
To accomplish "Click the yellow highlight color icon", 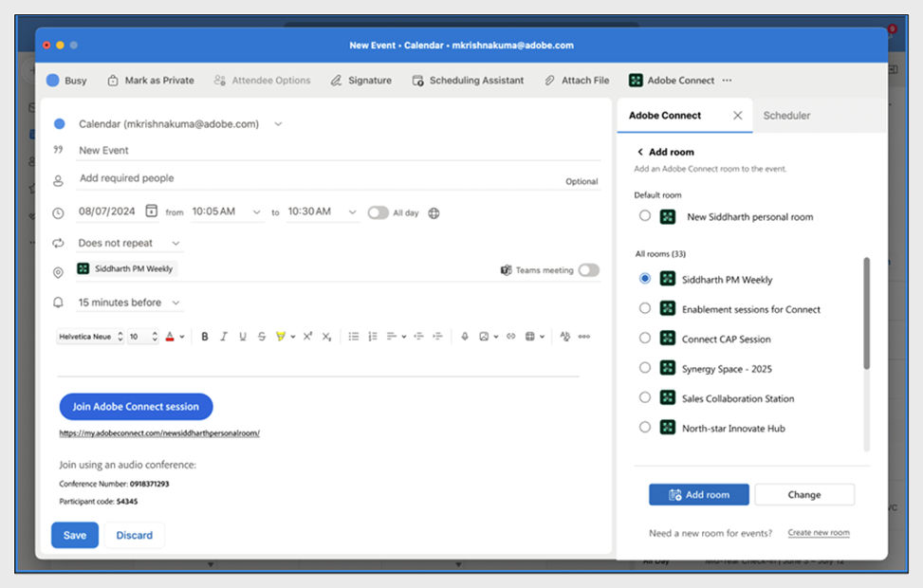I will coord(280,337).
